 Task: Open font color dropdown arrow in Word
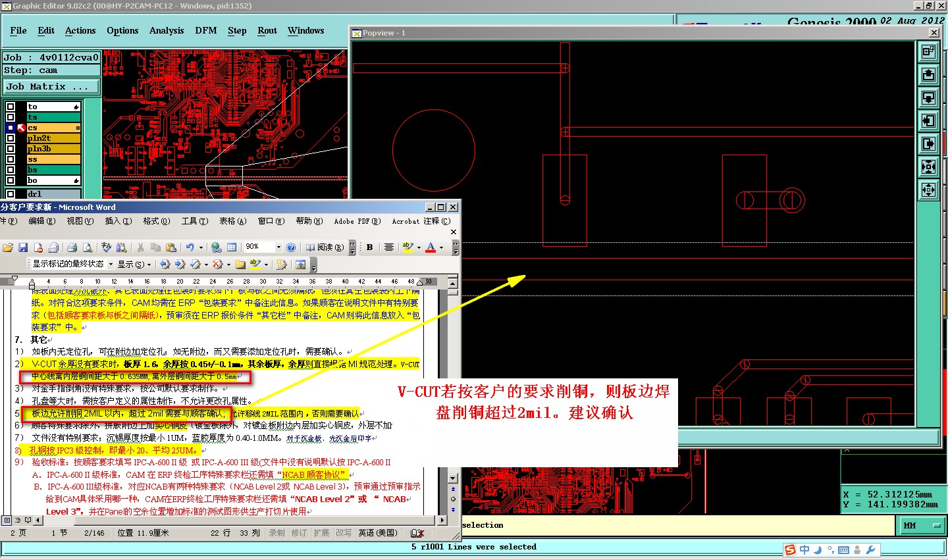pyautogui.click(x=441, y=247)
